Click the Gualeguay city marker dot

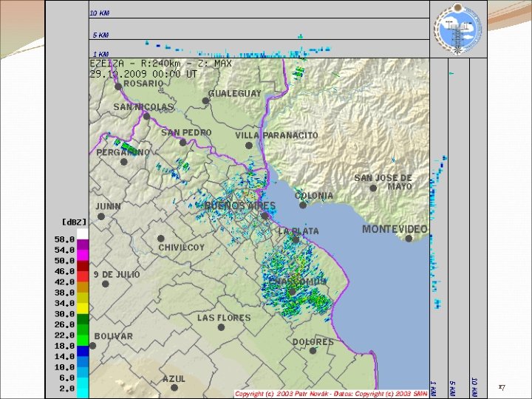pos(205,100)
